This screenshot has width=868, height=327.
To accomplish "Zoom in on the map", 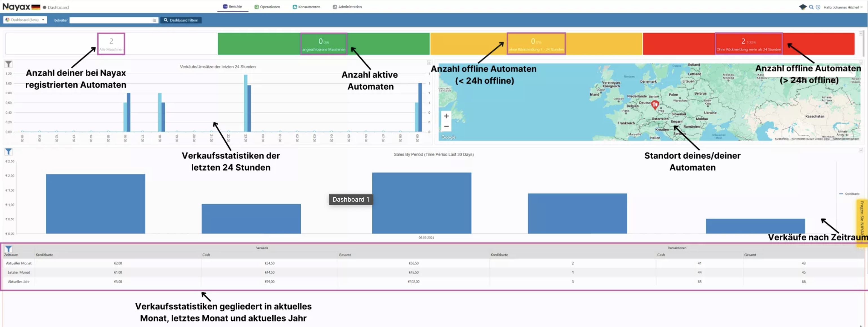I will point(446,116).
